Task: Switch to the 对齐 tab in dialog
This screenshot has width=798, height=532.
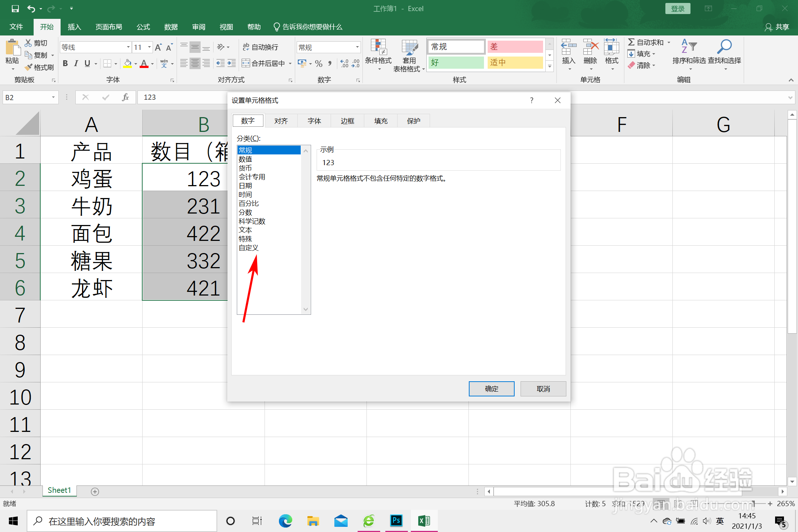Action: (281, 121)
